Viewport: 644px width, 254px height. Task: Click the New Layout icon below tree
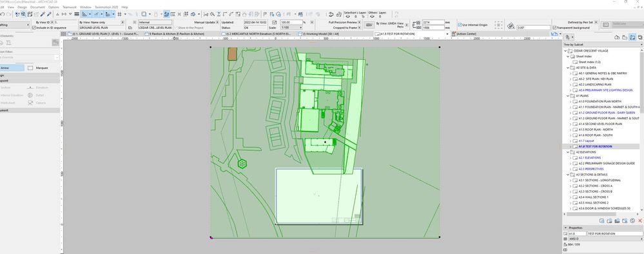click(x=609, y=220)
